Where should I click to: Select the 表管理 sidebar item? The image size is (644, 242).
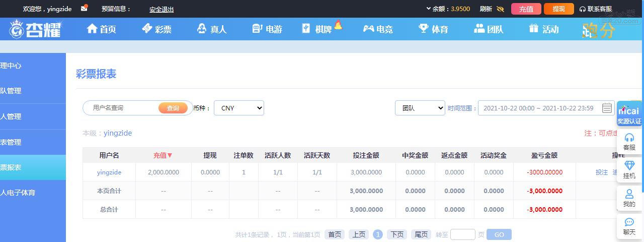(x=33, y=142)
